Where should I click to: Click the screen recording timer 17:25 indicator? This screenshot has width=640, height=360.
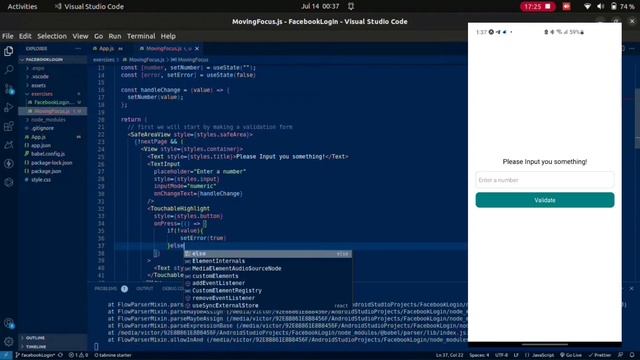(538, 7)
